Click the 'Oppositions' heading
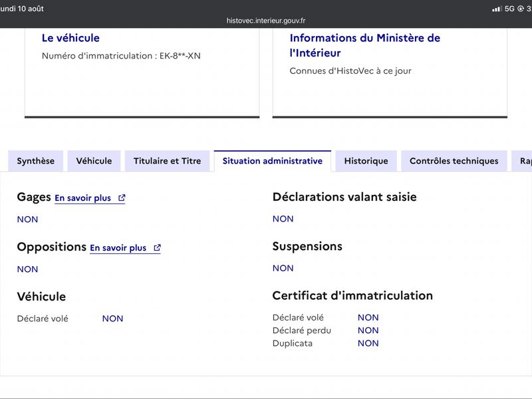The width and height of the screenshot is (532, 399). tap(52, 247)
